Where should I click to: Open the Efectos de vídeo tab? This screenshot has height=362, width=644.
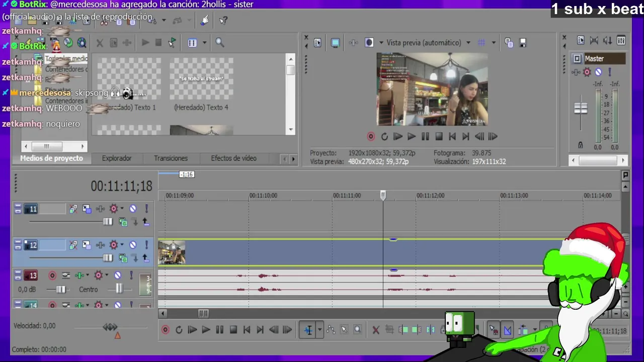[x=233, y=158]
